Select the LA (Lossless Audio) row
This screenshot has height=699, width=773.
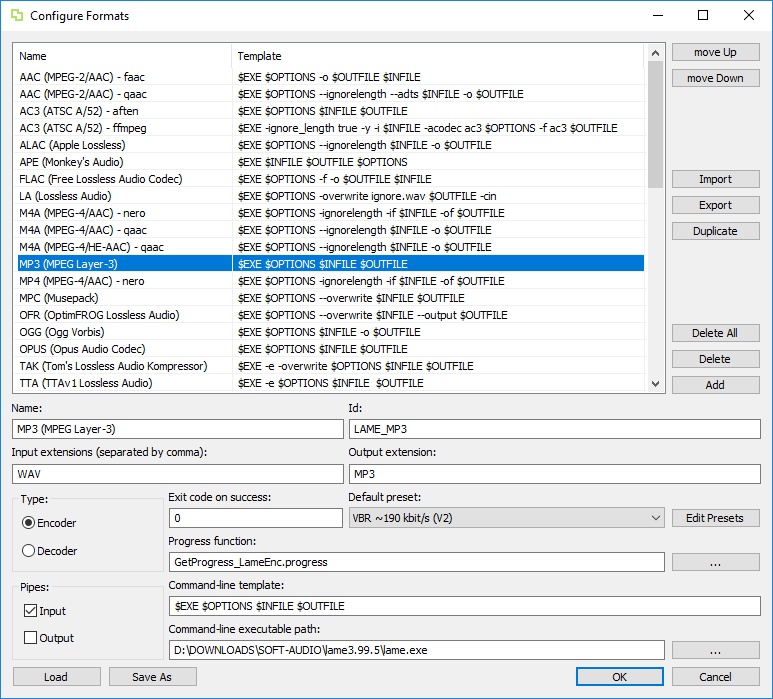coord(330,196)
